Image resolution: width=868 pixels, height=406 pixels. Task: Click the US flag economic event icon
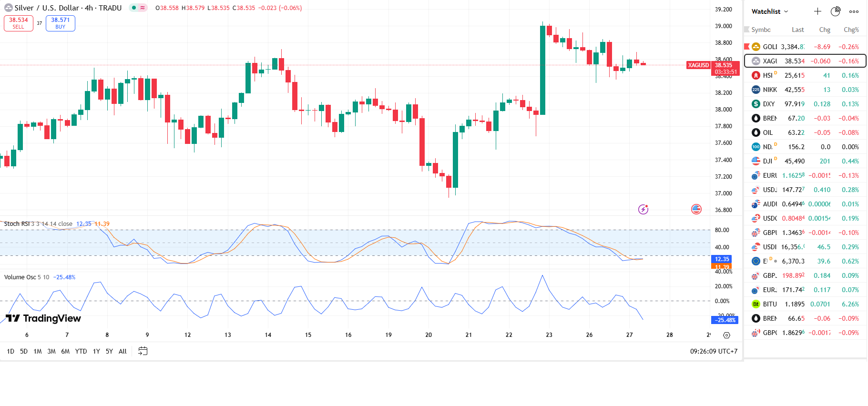point(696,209)
